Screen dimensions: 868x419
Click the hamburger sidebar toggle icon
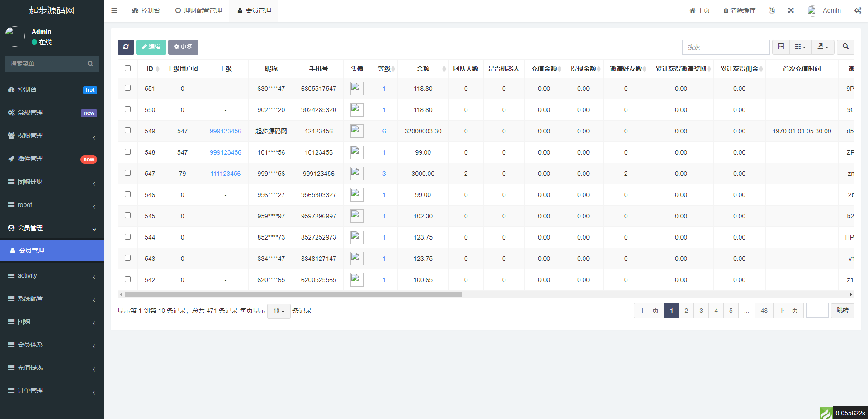[x=114, y=10]
